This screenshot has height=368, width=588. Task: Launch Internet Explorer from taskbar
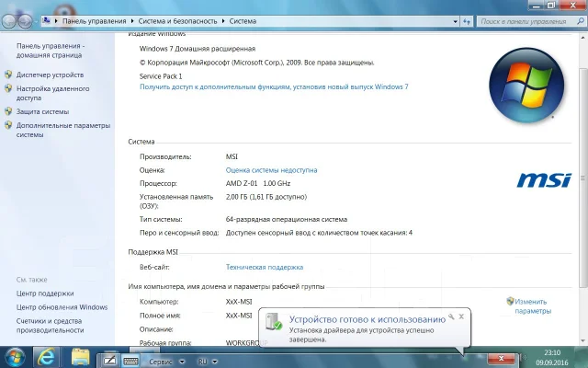pyautogui.click(x=47, y=357)
